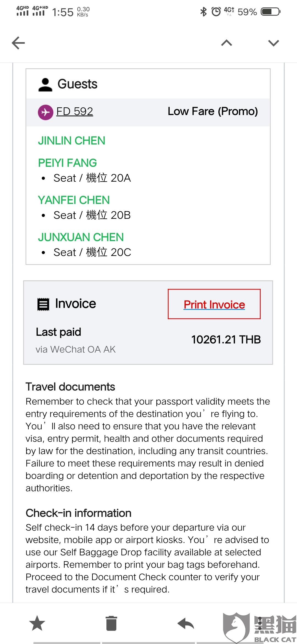Star this email

tap(37, 623)
